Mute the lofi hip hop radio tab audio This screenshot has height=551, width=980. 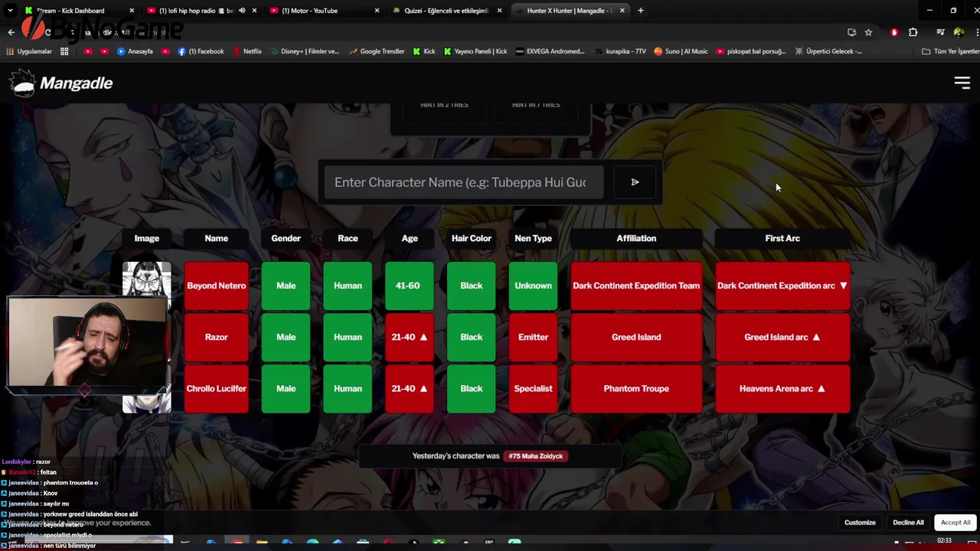[242, 11]
